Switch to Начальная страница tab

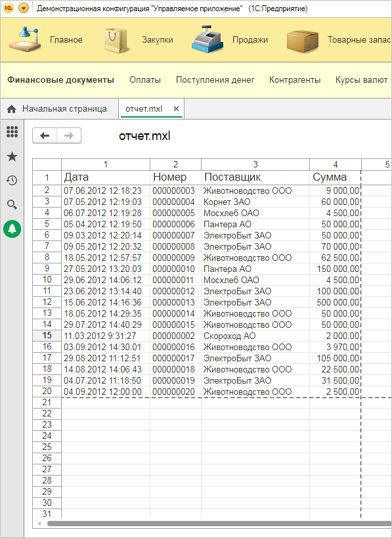60,109
